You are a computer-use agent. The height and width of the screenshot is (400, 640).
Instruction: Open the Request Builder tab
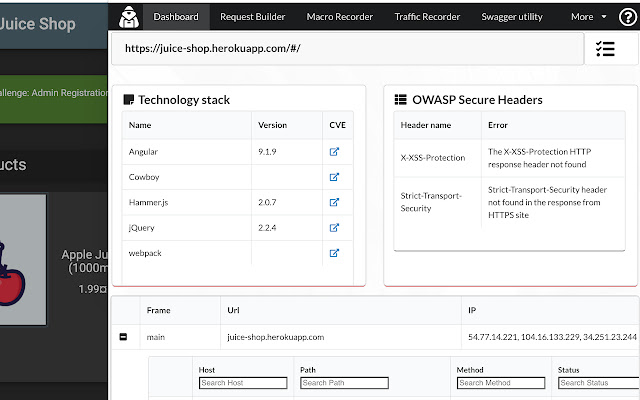253,16
